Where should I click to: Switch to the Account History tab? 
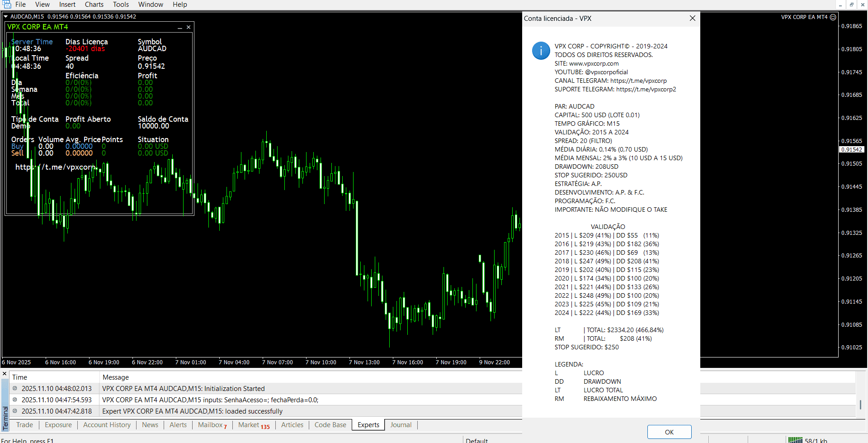[107, 425]
